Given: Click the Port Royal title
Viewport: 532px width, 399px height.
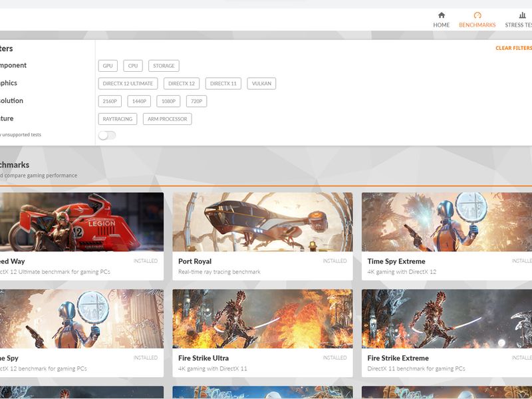Looking at the screenshot, I should click(x=195, y=261).
